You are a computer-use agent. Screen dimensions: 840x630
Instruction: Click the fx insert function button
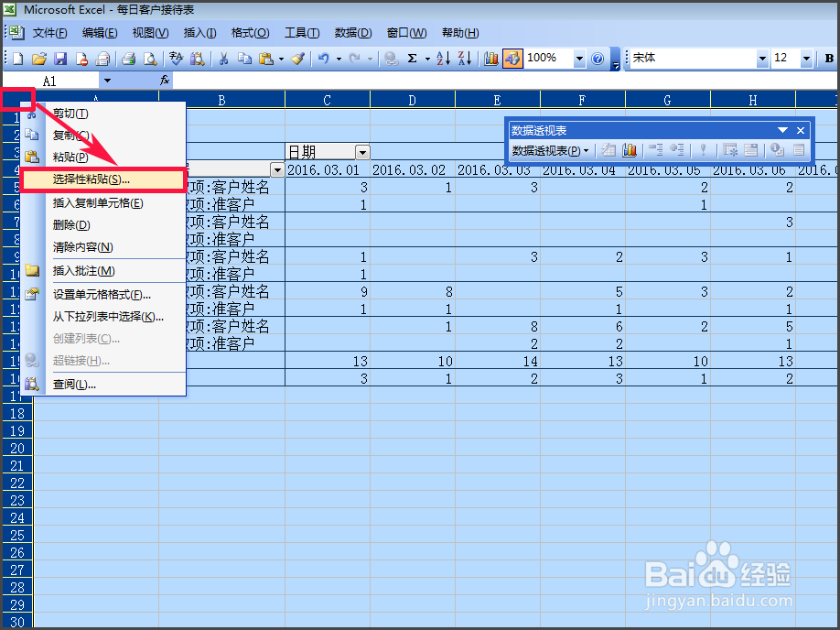(x=165, y=81)
